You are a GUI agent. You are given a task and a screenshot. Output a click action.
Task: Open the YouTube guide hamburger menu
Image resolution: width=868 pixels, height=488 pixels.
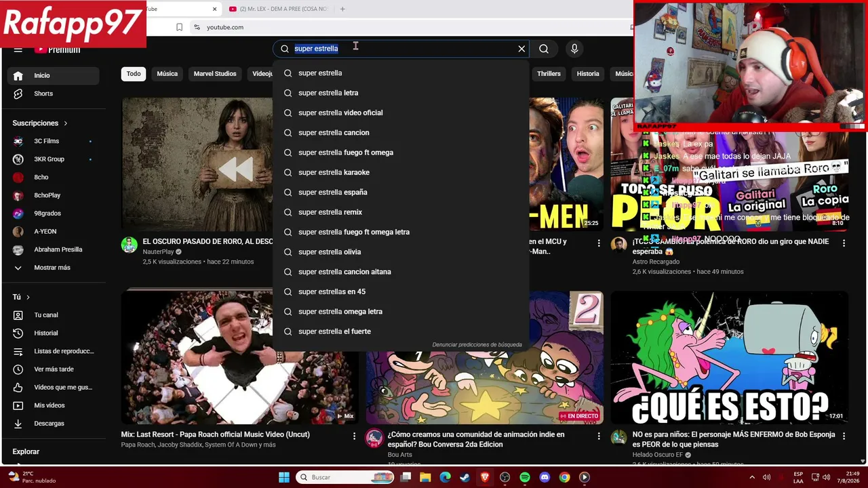coord(18,49)
